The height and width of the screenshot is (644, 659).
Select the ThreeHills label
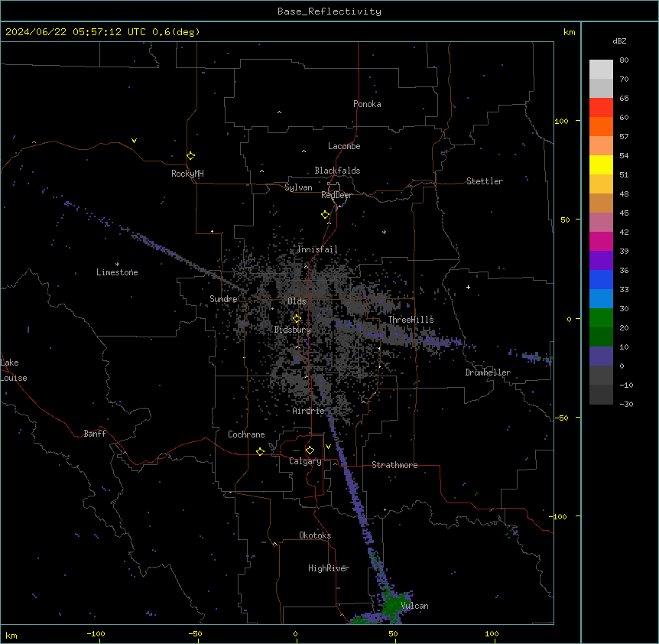click(x=411, y=320)
